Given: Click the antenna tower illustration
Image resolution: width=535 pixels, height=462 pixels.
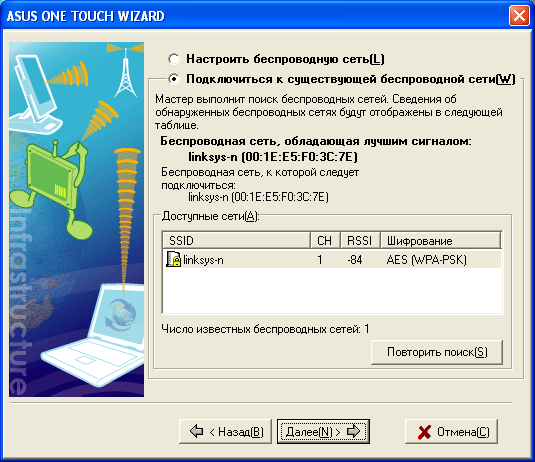Looking at the screenshot, I should coord(125,72).
